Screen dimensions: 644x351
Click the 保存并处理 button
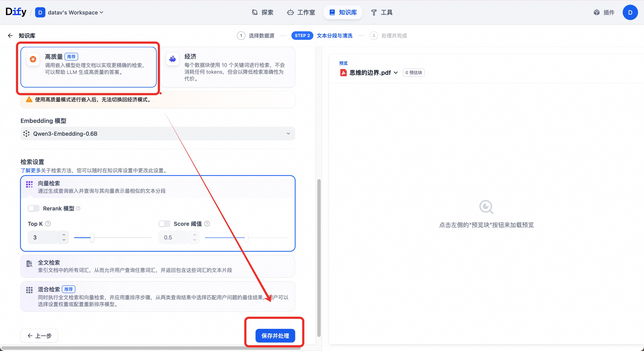(x=275, y=335)
